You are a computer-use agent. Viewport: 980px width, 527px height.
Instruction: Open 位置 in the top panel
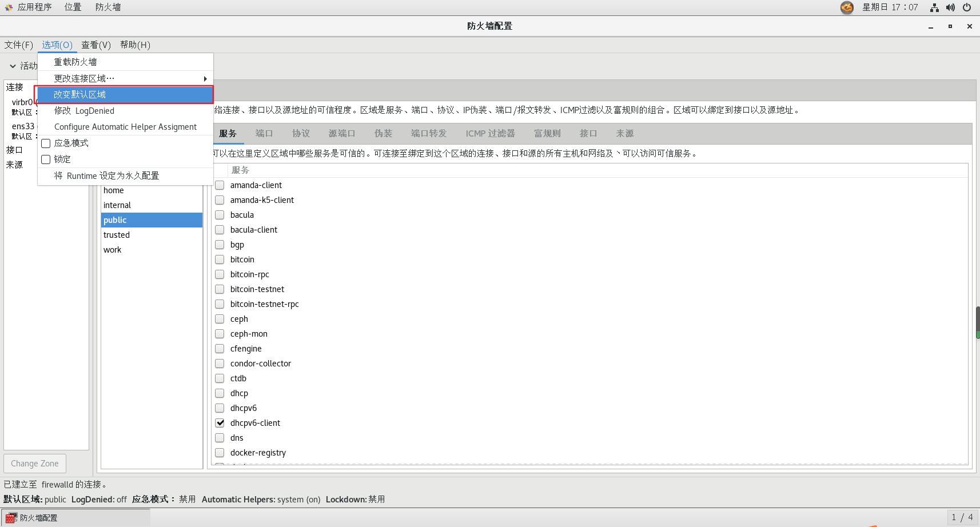(x=73, y=7)
